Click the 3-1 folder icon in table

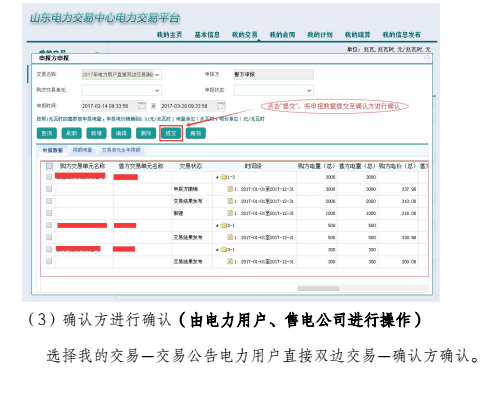click(x=223, y=249)
